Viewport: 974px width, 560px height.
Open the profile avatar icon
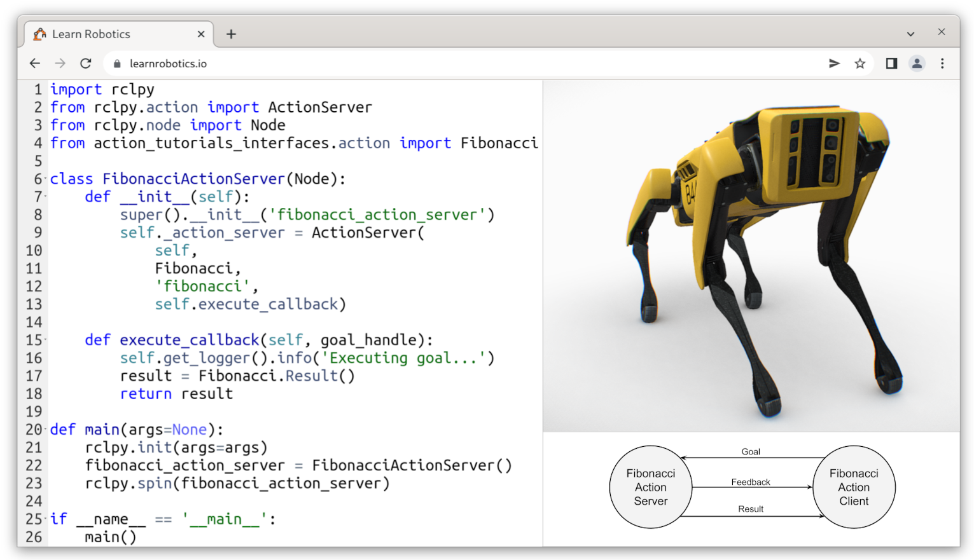tap(917, 64)
